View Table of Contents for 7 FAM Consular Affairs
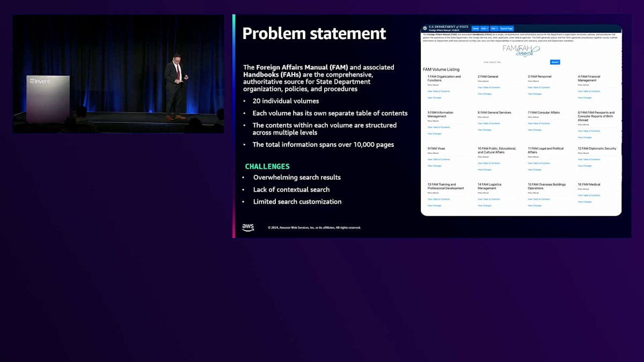Image resolution: width=644 pixels, height=362 pixels. 538,123
